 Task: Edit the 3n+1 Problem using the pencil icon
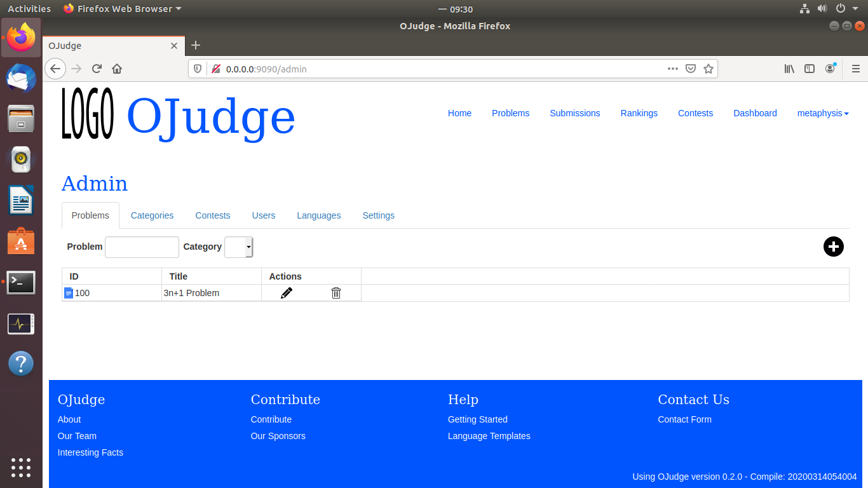(286, 293)
